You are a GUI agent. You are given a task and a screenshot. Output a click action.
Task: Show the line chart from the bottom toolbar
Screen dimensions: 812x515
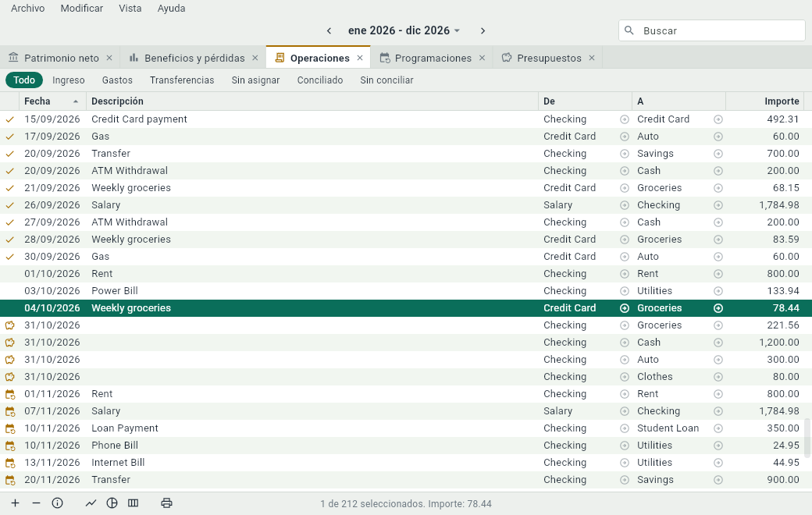(91, 503)
